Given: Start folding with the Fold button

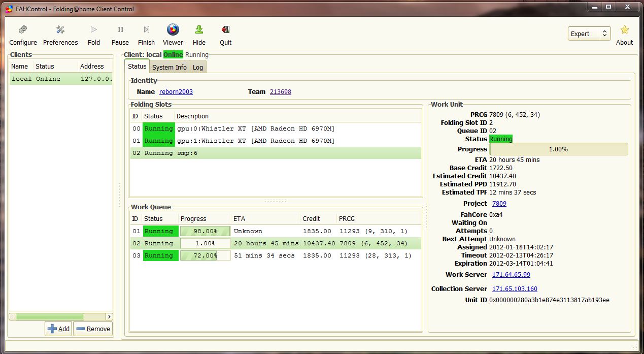Looking at the screenshot, I should pos(94,36).
